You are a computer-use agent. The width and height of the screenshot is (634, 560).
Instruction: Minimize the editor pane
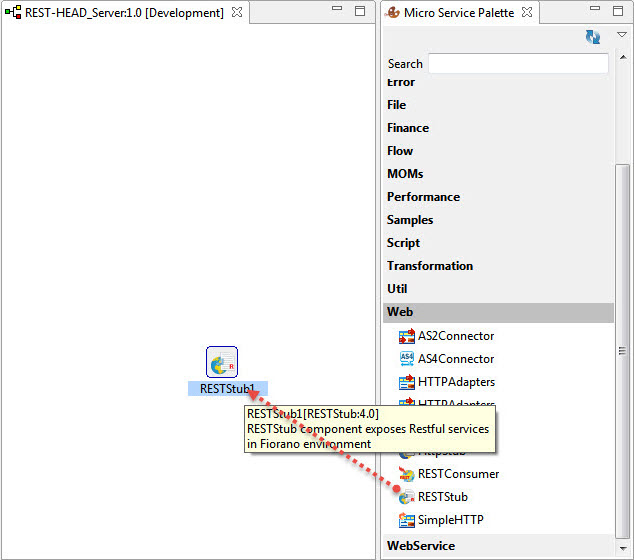[337, 8]
